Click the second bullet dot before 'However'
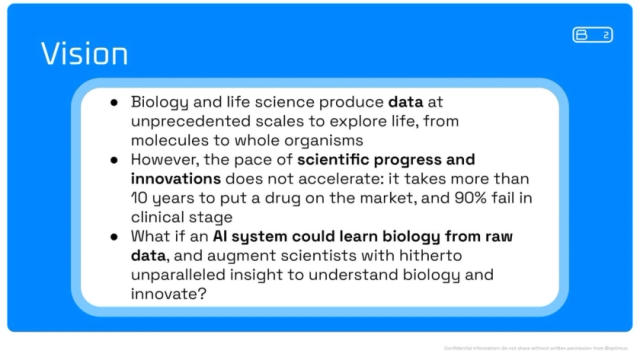The height and width of the screenshot is (360, 640). coord(114,160)
